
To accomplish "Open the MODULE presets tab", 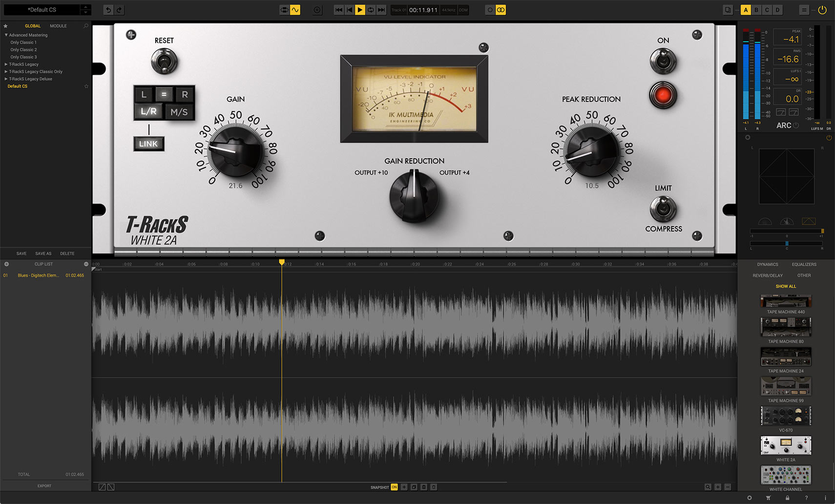I will click(58, 26).
